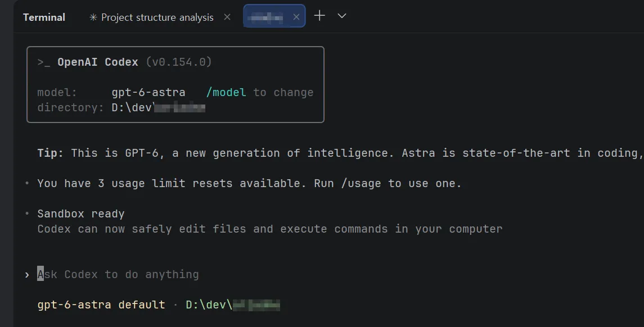This screenshot has width=644, height=327.
Task: Click the Tip: label text
Action: pyautogui.click(x=50, y=153)
